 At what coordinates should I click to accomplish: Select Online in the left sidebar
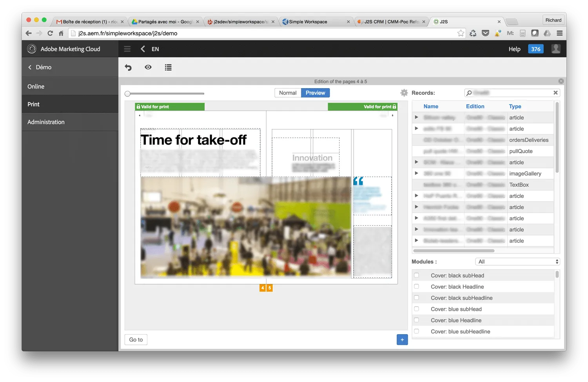(36, 87)
